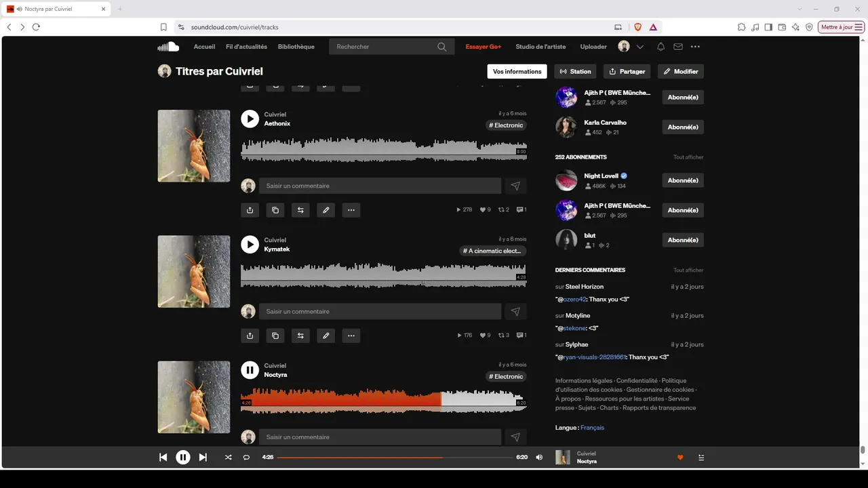Open Uploader page
Screen dimensions: 868x488
coord(593,47)
